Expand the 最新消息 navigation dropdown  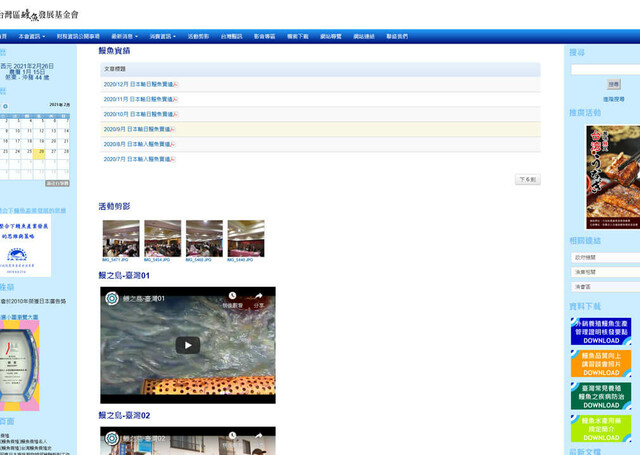coord(125,36)
